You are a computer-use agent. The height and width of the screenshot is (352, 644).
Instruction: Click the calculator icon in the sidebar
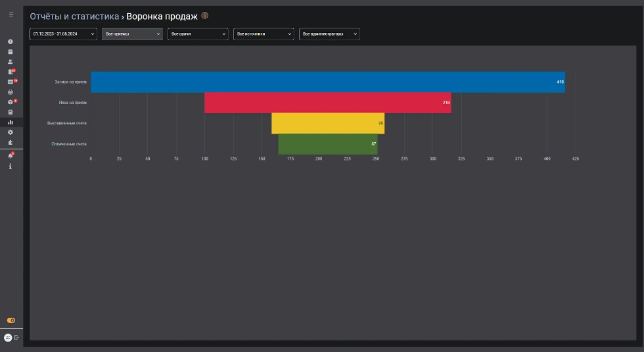(11, 112)
